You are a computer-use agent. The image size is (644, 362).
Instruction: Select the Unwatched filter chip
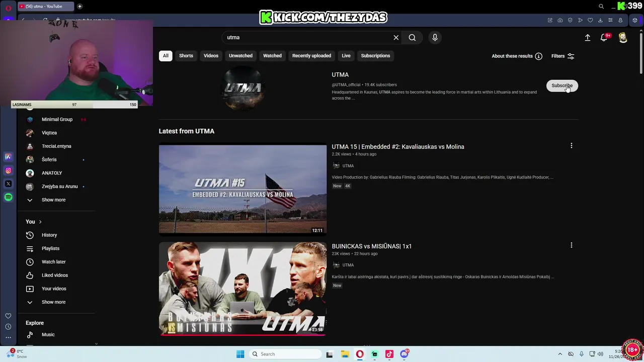[x=240, y=56]
